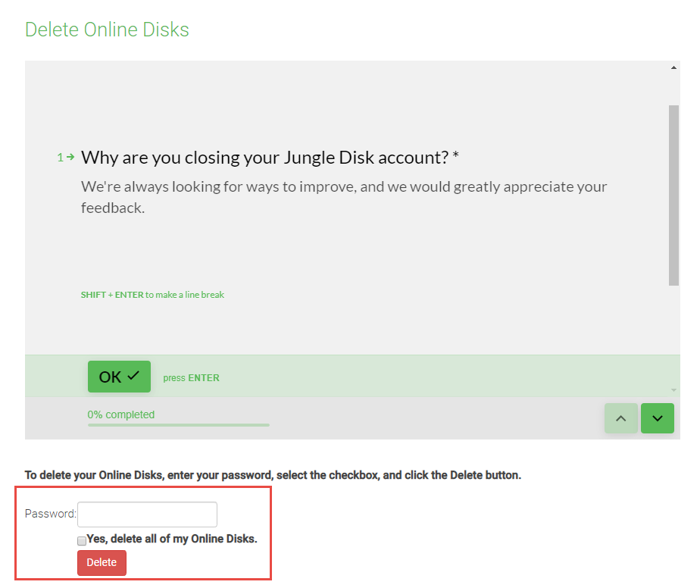Enable the 'Yes, delete all of my Online Disks' checkbox
The height and width of the screenshot is (588, 700).
click(x=81, y=540)
